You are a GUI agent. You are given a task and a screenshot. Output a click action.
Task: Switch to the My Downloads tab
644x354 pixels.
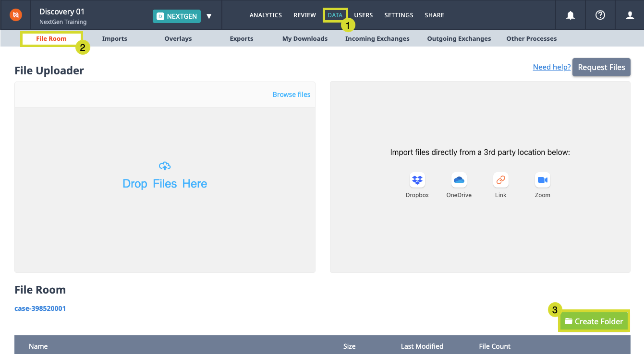coord(305,39)
